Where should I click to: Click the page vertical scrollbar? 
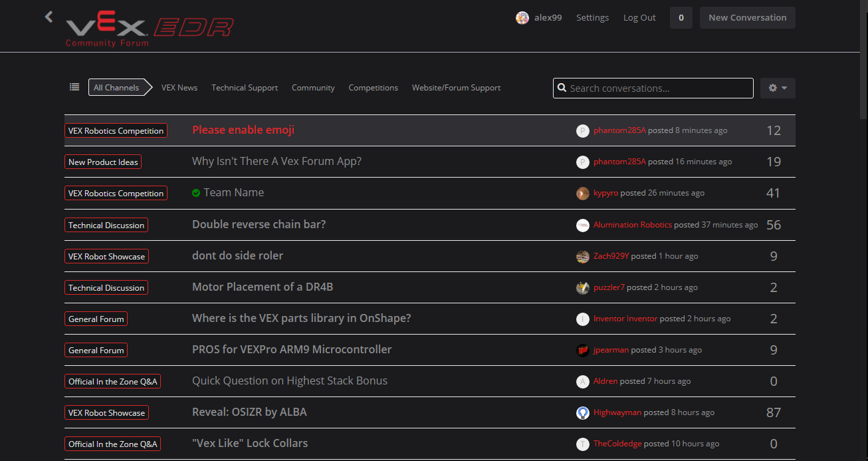coord(863,60)
